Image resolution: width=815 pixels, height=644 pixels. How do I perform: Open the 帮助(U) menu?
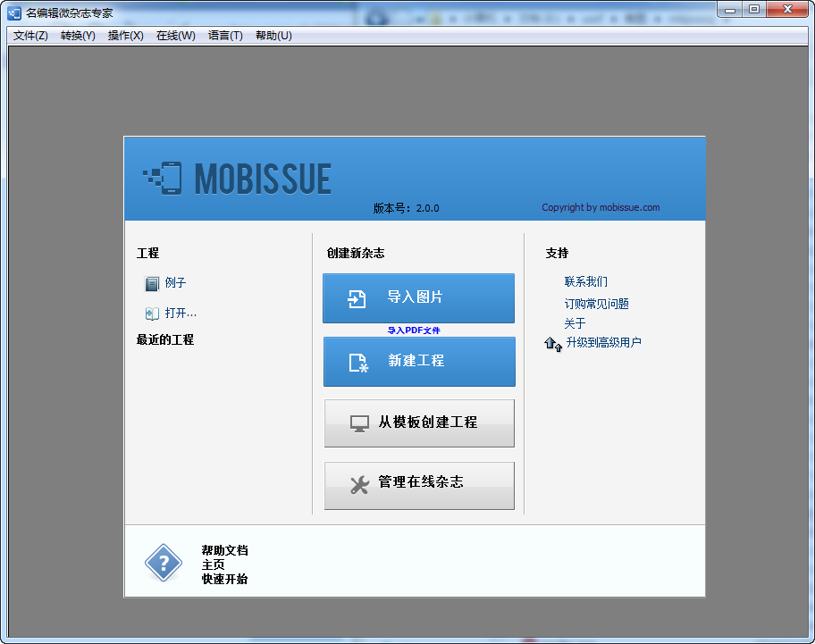(x=274, y=36)
